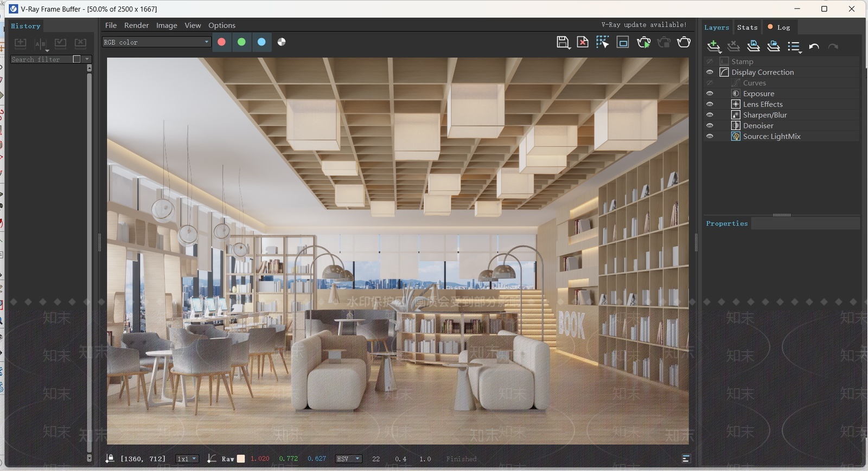Save the layer tree preset
The width and height of the screenshot is (868, 471).
[754, 47]
